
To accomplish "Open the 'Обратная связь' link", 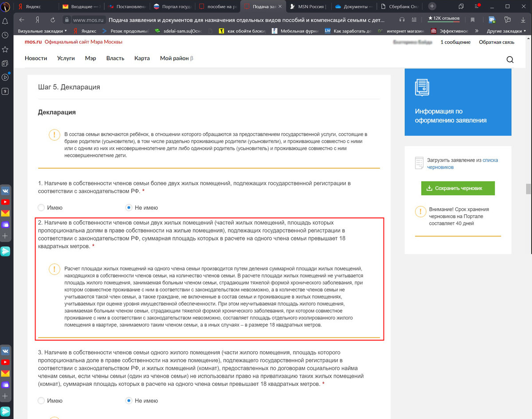I will click(497, 42).
